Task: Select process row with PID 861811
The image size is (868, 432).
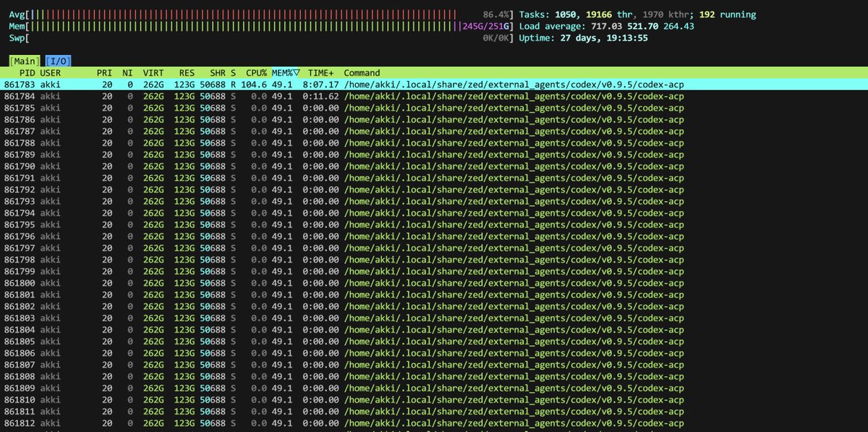Action: 434,412
